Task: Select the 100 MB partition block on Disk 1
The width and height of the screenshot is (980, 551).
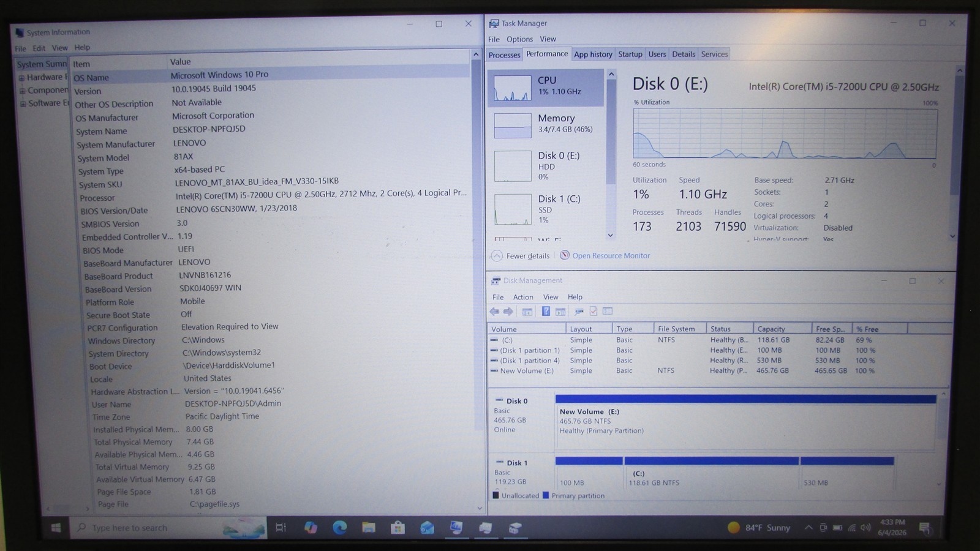Action: click(589, 473)
